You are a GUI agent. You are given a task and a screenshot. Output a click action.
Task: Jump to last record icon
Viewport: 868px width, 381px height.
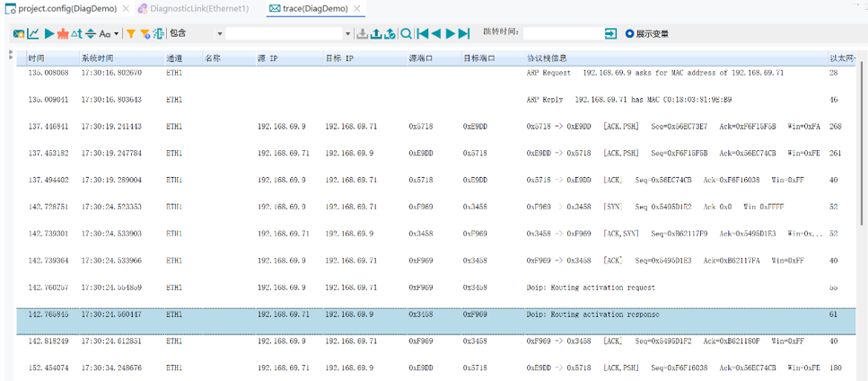click(464, 34)
